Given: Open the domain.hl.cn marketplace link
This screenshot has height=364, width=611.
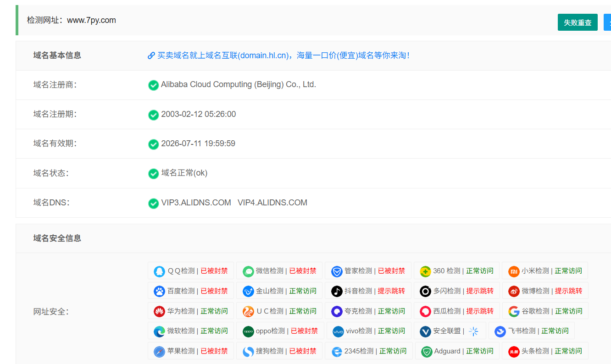Looking at the screenshot, I should [280, 55].
